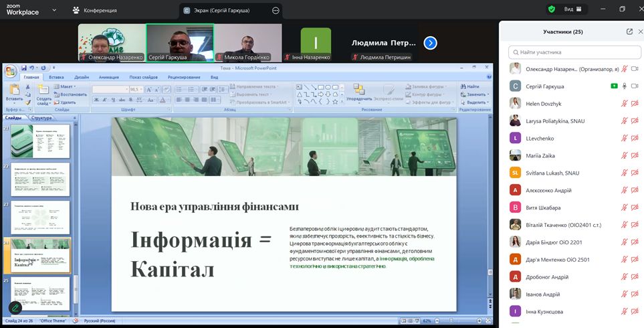Toggle Helen Dovzhyk's microphone

click(x=624, y=103)
